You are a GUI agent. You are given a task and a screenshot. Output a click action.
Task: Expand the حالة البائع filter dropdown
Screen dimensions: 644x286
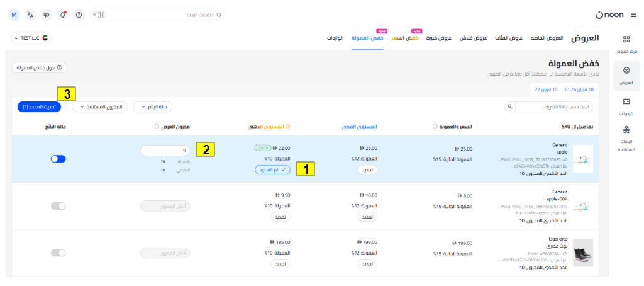pyautogui.click(x=152, y=107)
